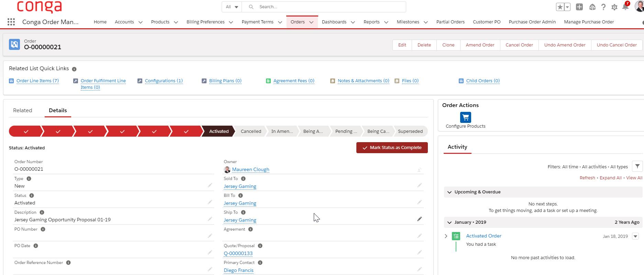Click the Edit button
Screen dimensions: 644x275
[x=402, y=45]
